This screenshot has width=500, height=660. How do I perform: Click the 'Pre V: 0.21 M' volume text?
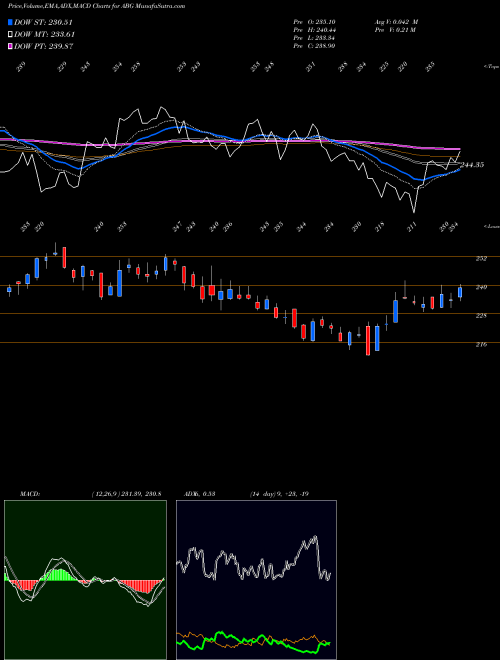click(395, 30)
